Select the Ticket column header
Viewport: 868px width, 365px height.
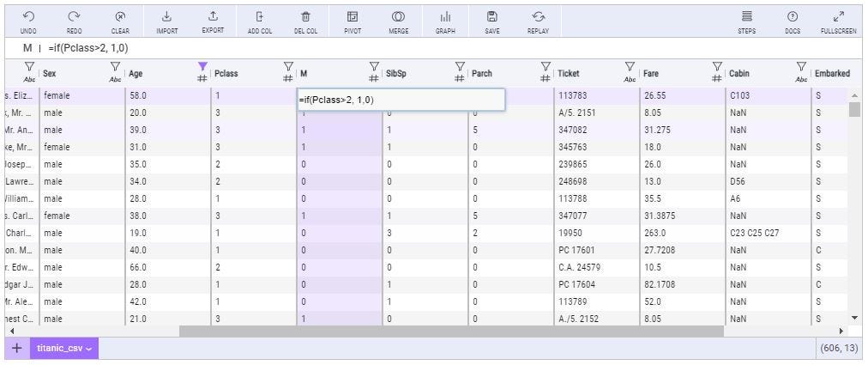569,73
